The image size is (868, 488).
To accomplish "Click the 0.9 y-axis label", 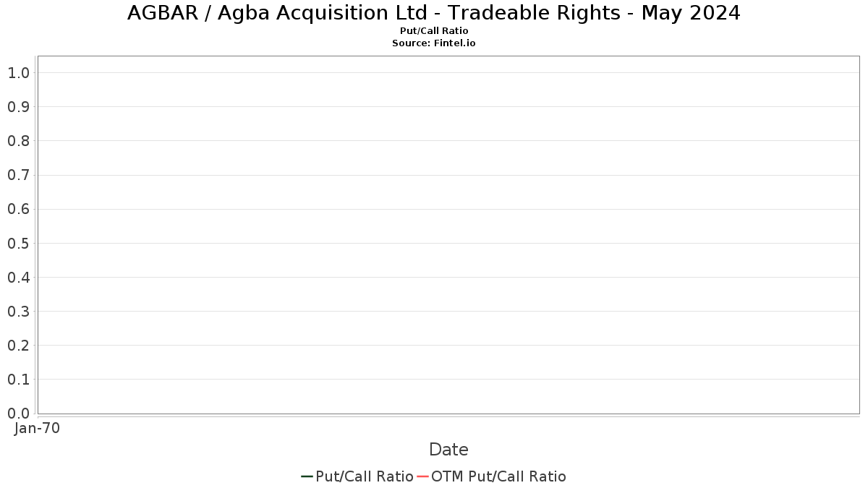I will click(18, 106).
